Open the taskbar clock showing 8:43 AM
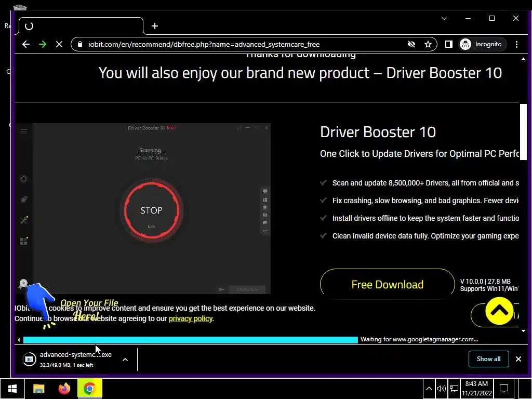This screenshot has height=399, width=532. (477, 389)
